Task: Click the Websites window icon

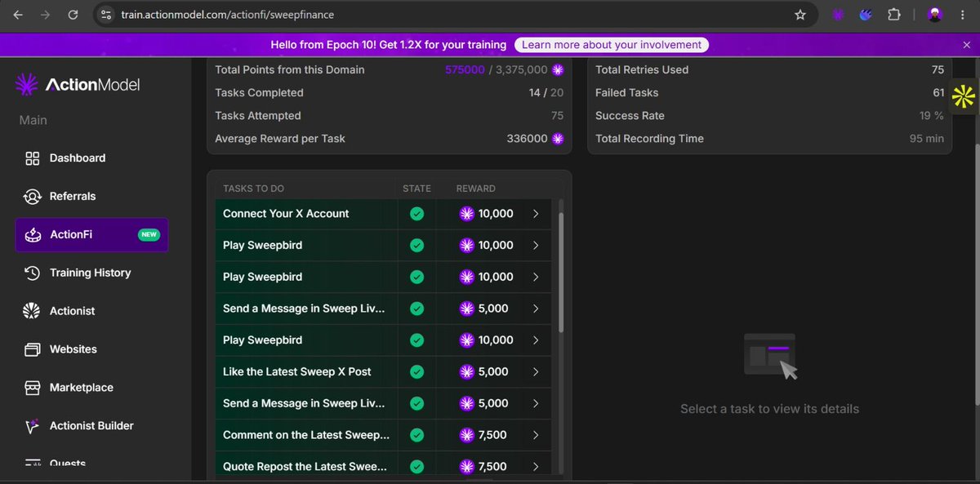Action: point(32,349)
